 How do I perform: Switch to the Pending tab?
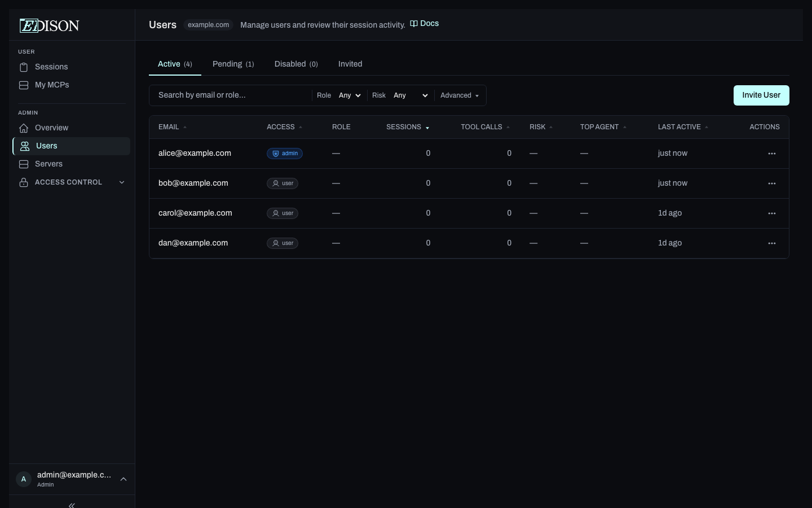pos(233,64)
